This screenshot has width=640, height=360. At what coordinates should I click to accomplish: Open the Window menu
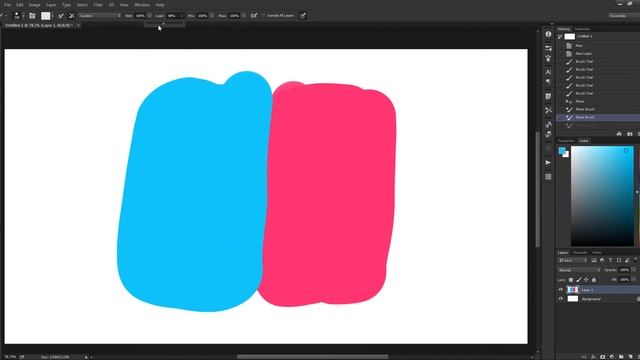[x=142, y=5]
